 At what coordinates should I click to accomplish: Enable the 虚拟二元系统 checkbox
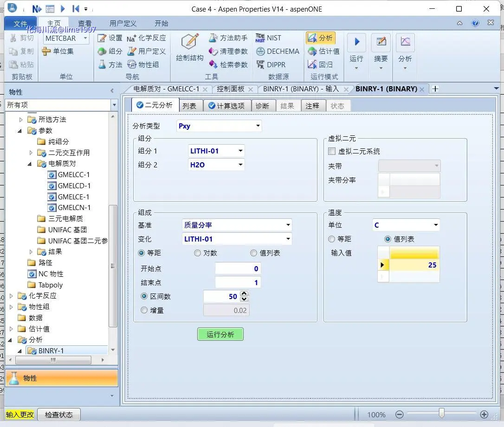(x=332, y=151)
